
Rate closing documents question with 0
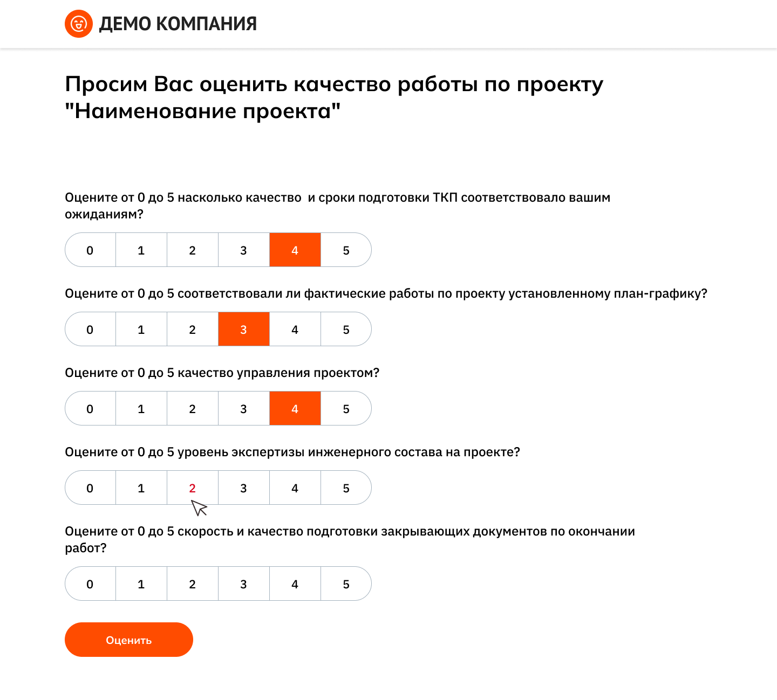tap(90, 584)
